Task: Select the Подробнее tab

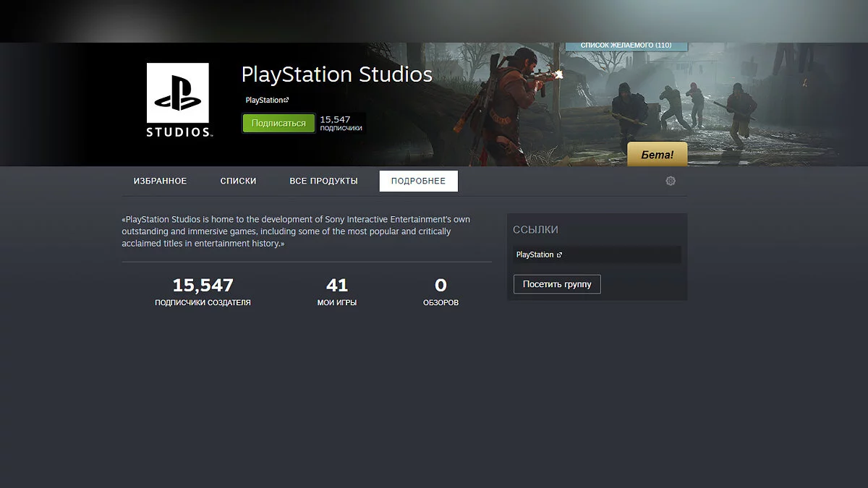Action: tap(418, 181)
